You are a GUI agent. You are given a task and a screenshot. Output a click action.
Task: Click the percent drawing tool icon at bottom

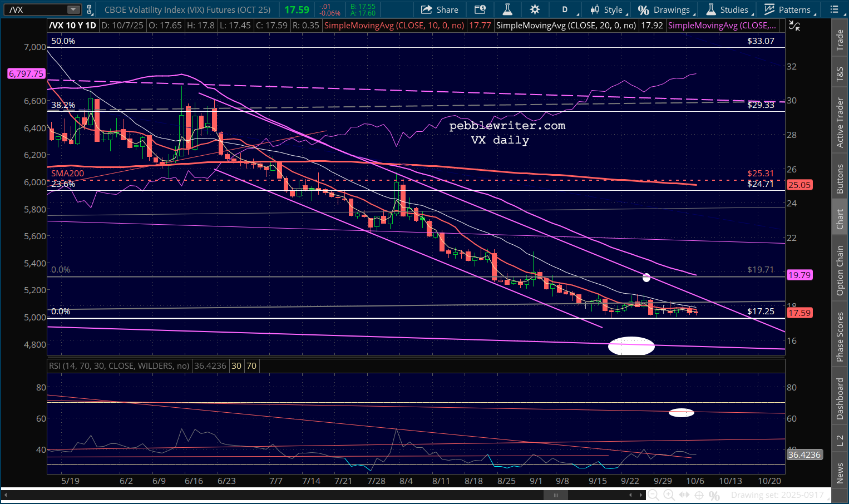click(x=714, y=495)
